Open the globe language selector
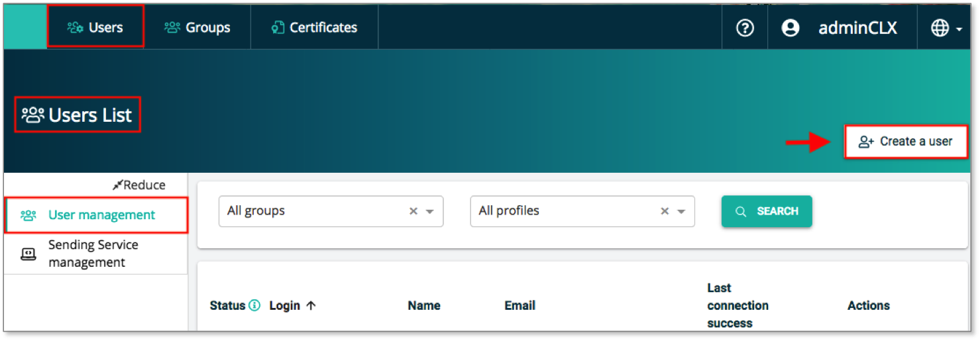Viewport: 980px width, 341px height. (x=946, y=28)
